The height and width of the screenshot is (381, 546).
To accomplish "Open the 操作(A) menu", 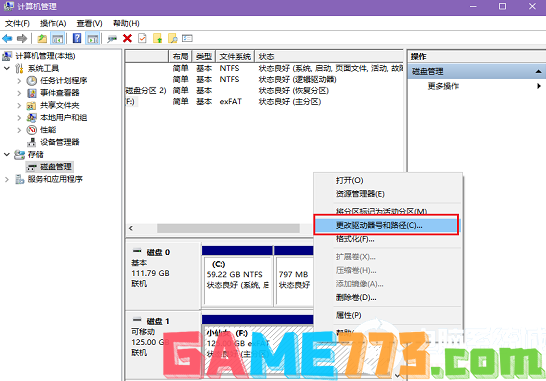I will coord(53,23).
